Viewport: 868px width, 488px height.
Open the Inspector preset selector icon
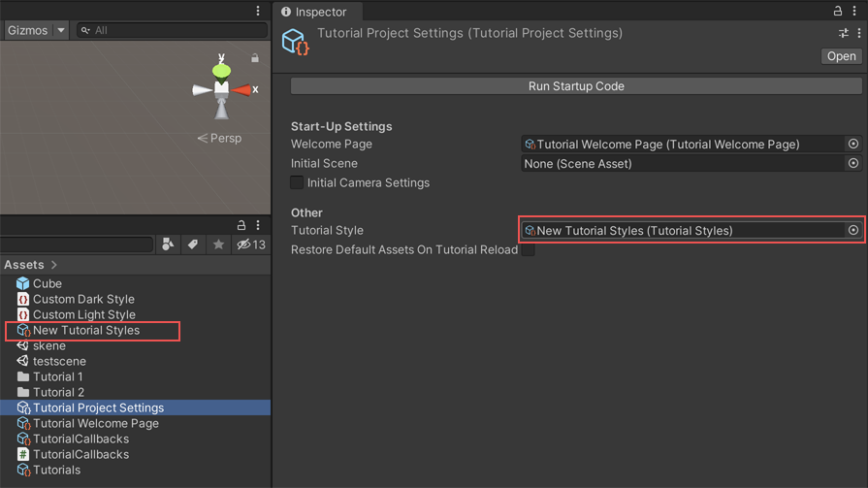(x=843, y=33)
